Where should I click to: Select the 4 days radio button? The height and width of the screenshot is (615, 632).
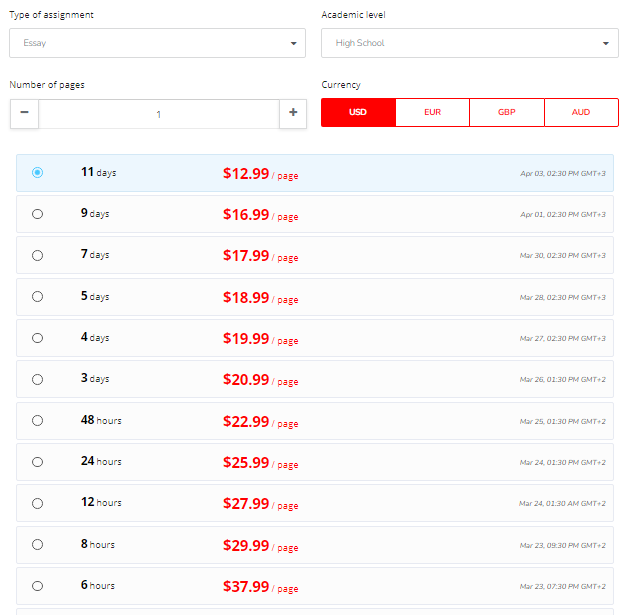(x=37, y=338)
